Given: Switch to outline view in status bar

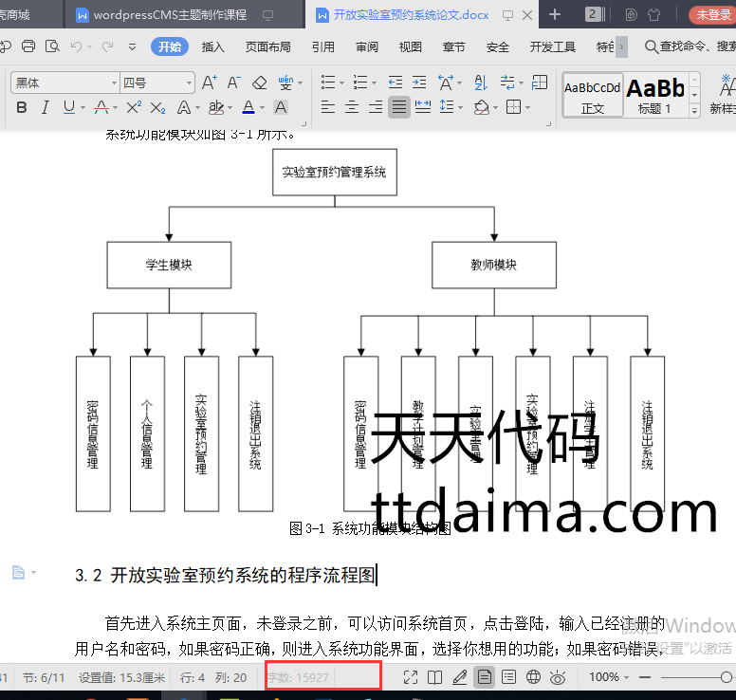Looking at the screenshot, I should pos(508,677).
